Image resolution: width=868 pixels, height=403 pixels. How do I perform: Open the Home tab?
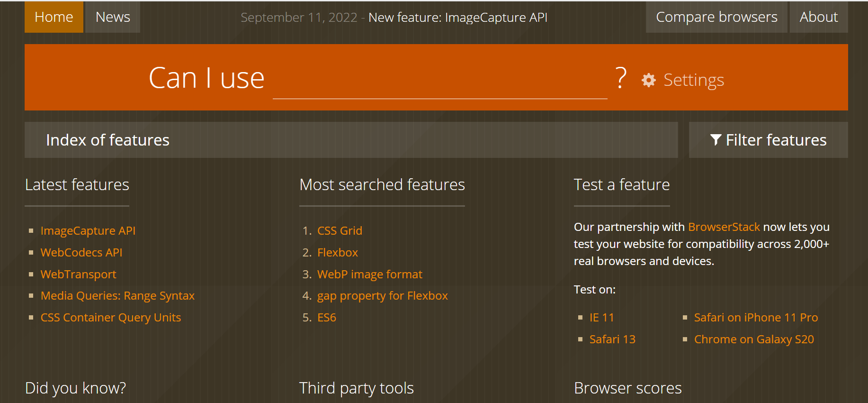pos(54,17)
